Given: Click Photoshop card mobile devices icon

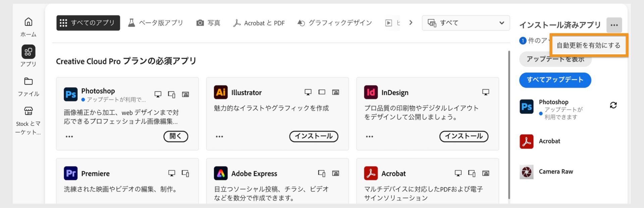Looking at the screenshot, I should pos(172,94).
